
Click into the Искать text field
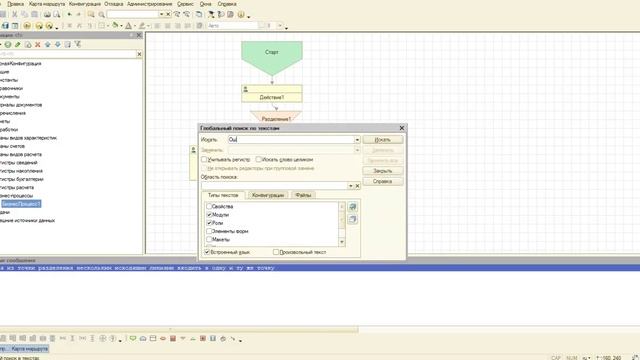[291, 140]
